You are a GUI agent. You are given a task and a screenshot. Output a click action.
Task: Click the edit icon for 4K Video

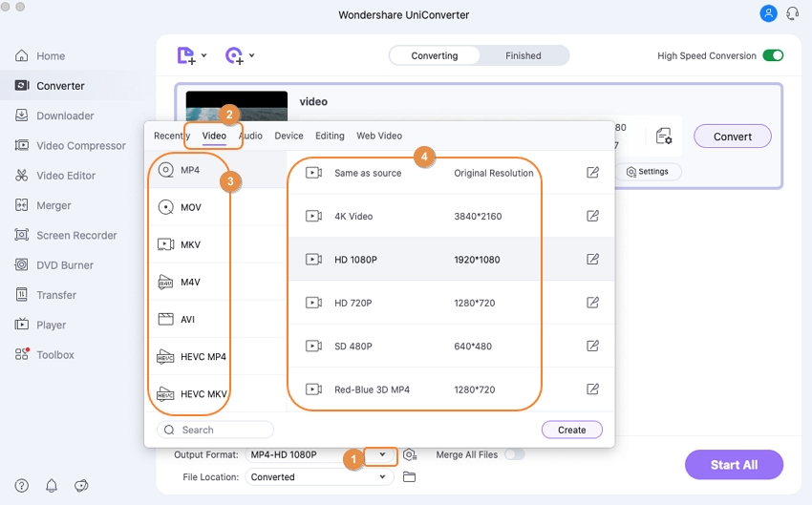click(592, 216)
